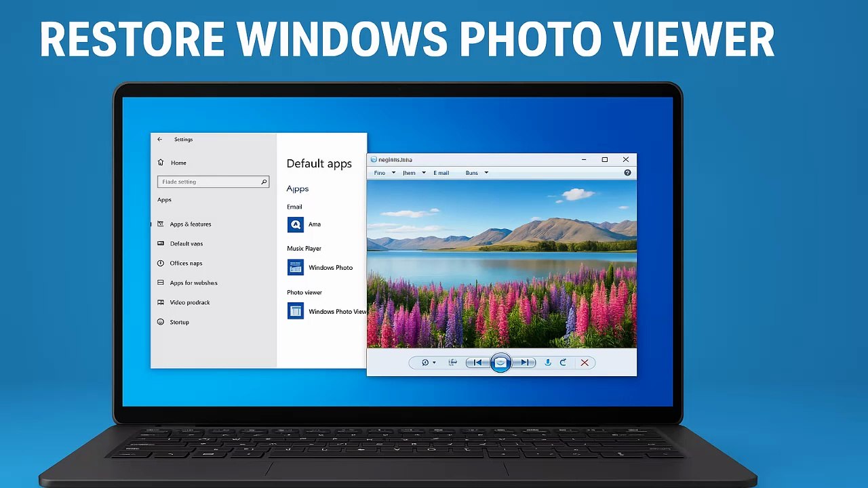Open Apps & features in Settings sidebar
This screenshot has width=868, height=488.
[x=184, y=224]
